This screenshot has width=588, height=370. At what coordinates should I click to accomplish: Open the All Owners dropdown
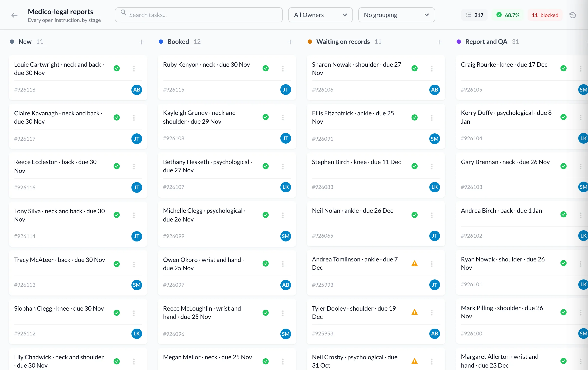[320, 15]
